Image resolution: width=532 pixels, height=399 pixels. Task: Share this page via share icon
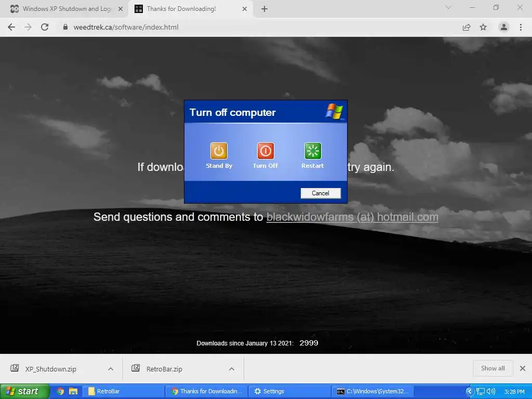[x=467, y=27]
